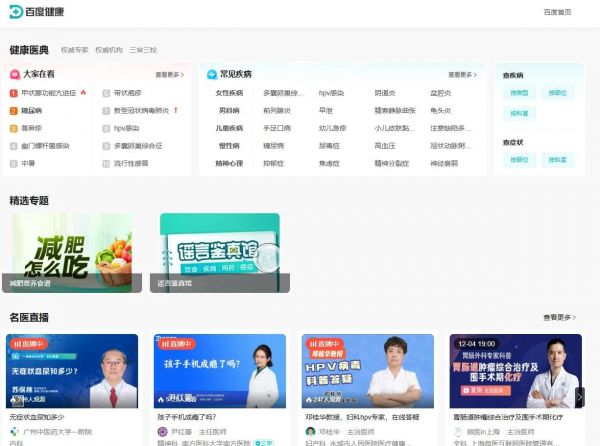600x446 pixels.
Task: Click the pink 大家在看 chat bubble icon
Action: tap(15, 74)
